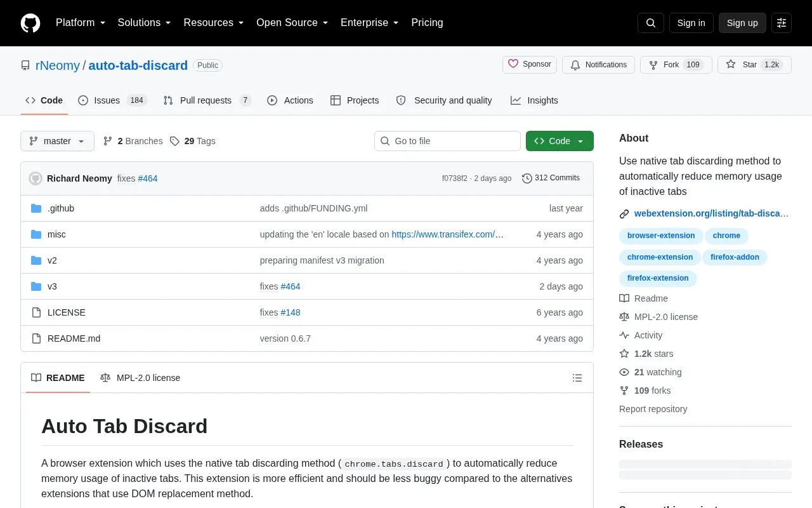Select the MPL-2.0 license tab in README
Image resolution: width=812 pixels, height=508 pixels.
(x=140, y=378)
